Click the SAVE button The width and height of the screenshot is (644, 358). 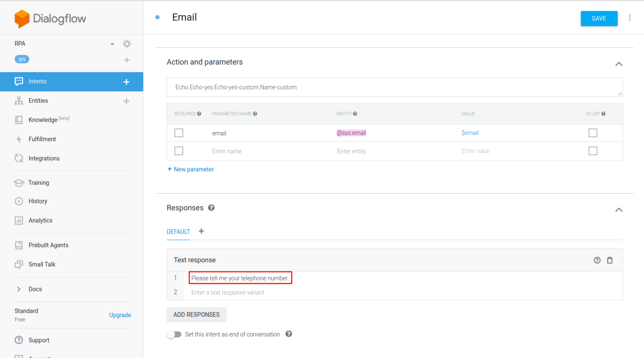point(599,18)
